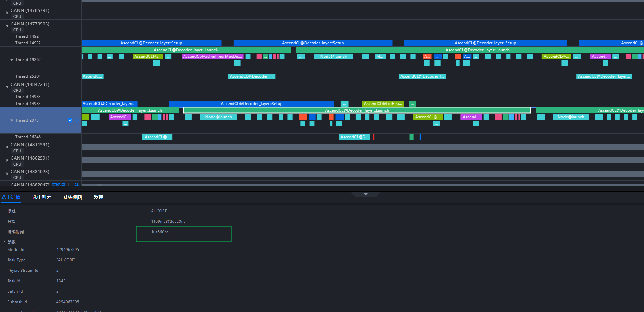Viewport: 644px width, 312px height.
Task: Pin the CANN (14882047) row
Action: 77,185
